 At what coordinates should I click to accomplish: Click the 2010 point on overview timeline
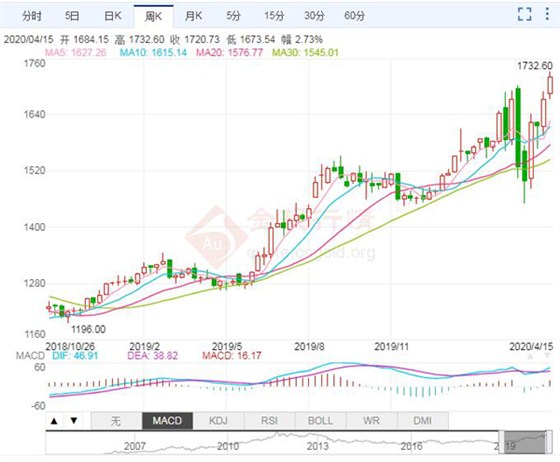coord(228,446)
